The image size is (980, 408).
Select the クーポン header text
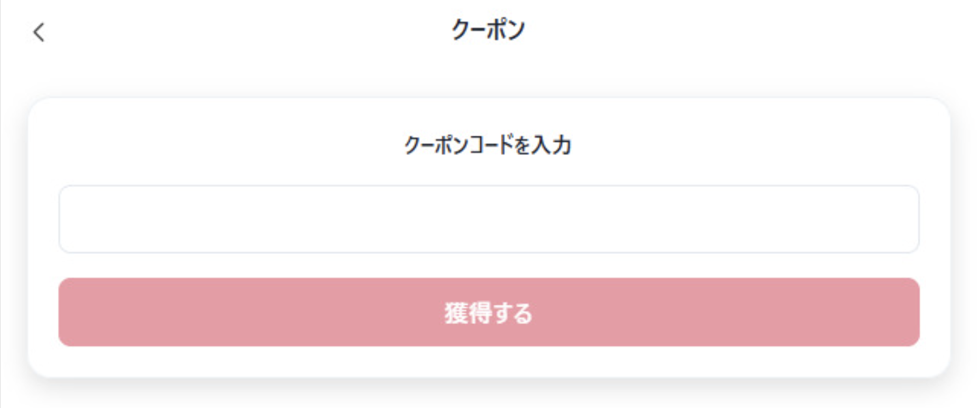[x=488, y=31]
